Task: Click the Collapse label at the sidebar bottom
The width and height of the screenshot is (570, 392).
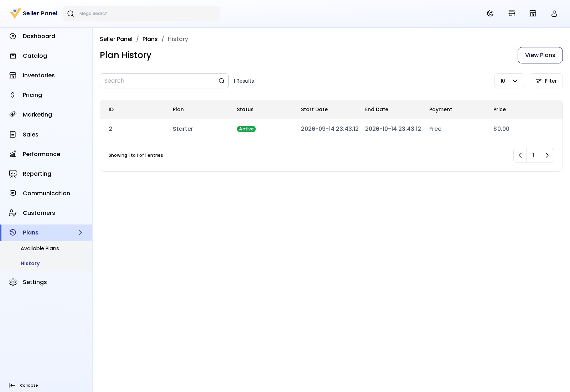Action: pyautogui.click(x=29, y=386)
